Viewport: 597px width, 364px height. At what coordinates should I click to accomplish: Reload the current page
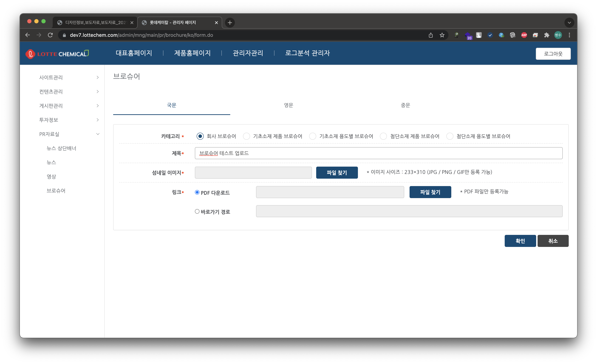50,35
